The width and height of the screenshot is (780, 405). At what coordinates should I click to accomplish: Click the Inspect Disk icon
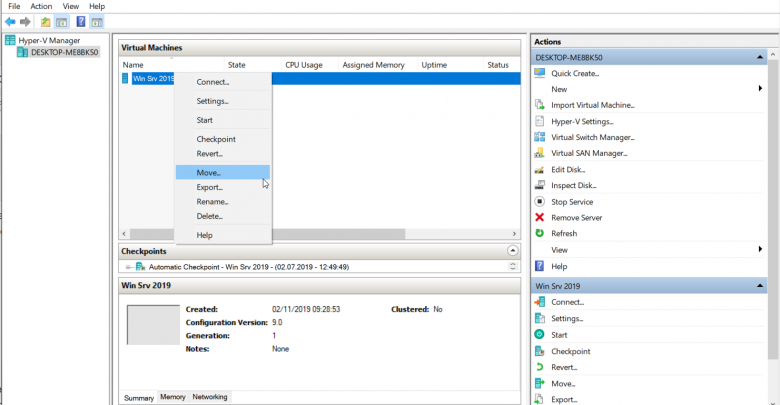[539, 185]
